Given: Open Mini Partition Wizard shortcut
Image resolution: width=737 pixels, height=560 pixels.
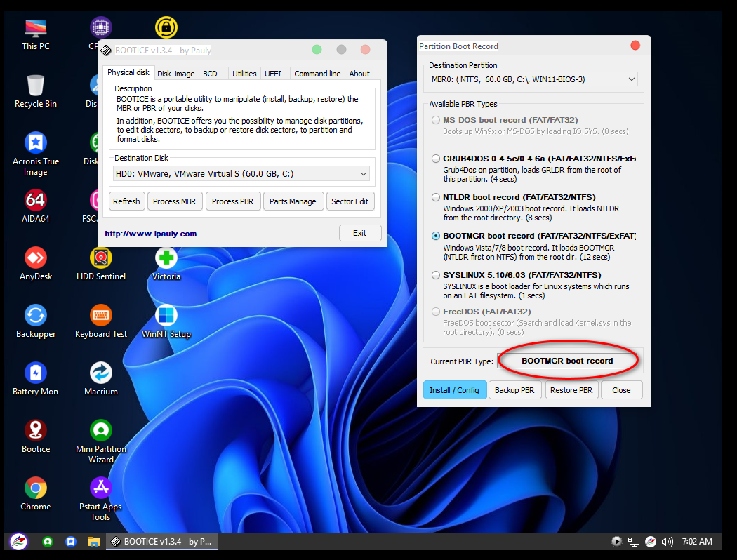Looking at the screenshot, I should 101,441.
